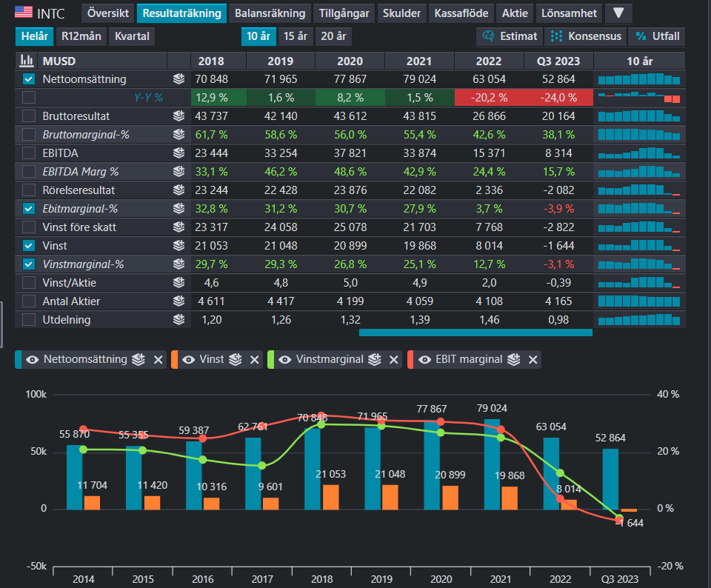The image size is (711, 588).
Task: Click the horizontal scrollbar beneath the table
Action: point(475,333)
